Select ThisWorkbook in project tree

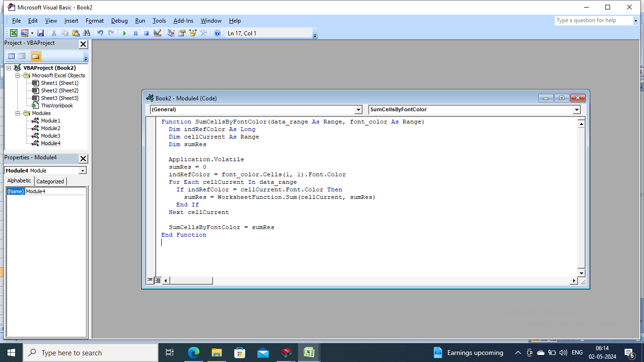(x=57, y=106)
